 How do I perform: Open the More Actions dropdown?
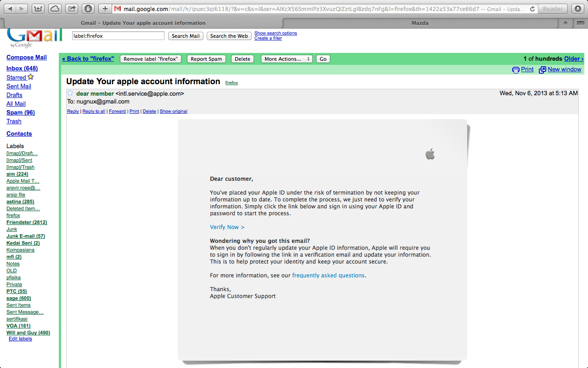[x=287, y=59]
